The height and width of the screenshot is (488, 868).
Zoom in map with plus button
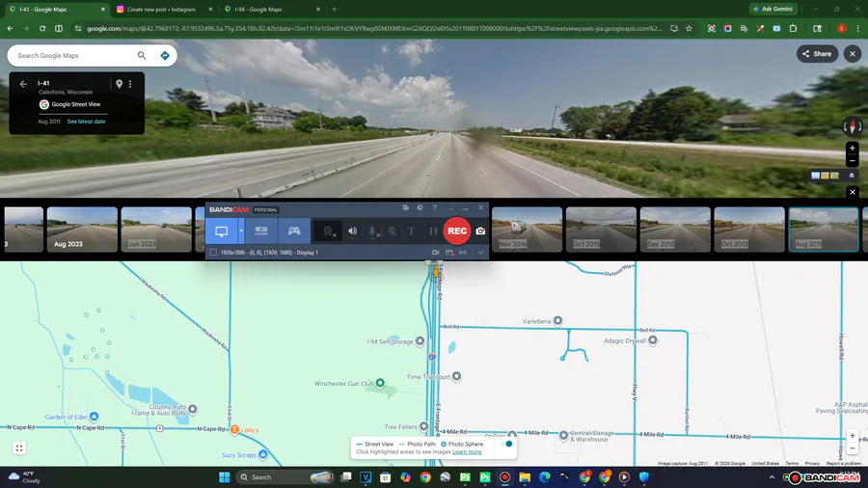tap(853, 435)
